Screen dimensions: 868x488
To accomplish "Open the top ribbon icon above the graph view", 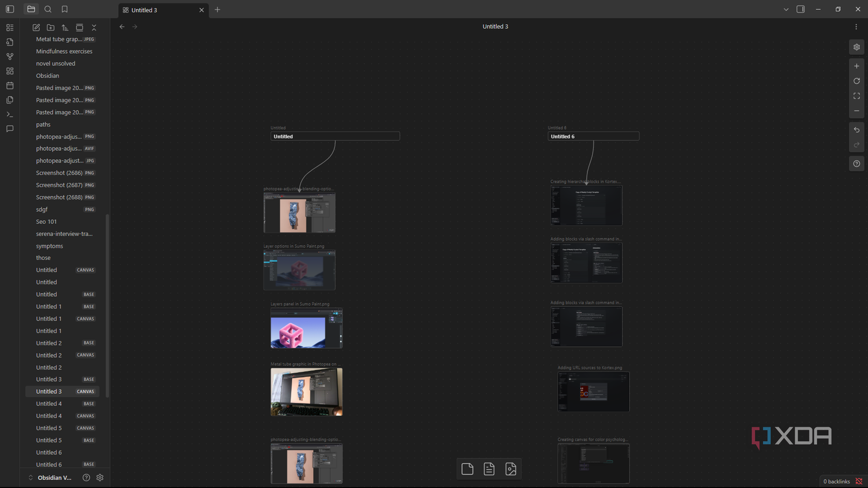I will click(10, 28).
